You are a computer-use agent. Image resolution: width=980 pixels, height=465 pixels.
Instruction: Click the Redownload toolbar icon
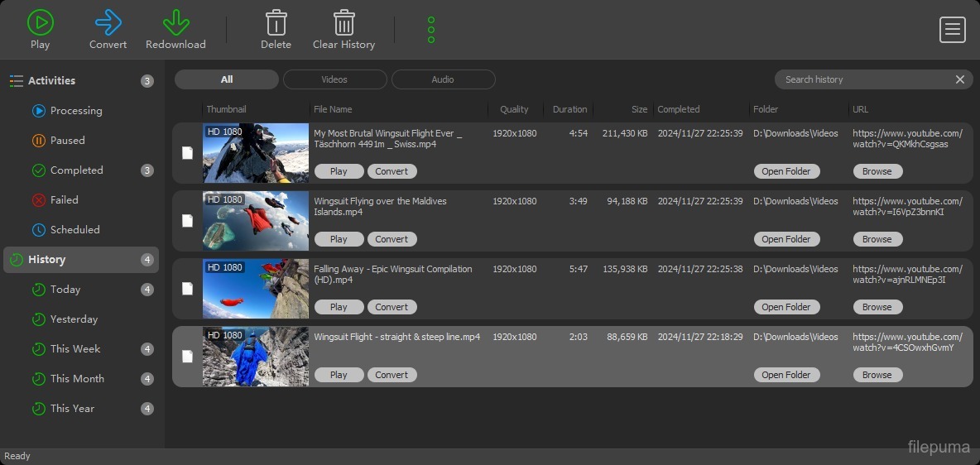coord(175,22)
